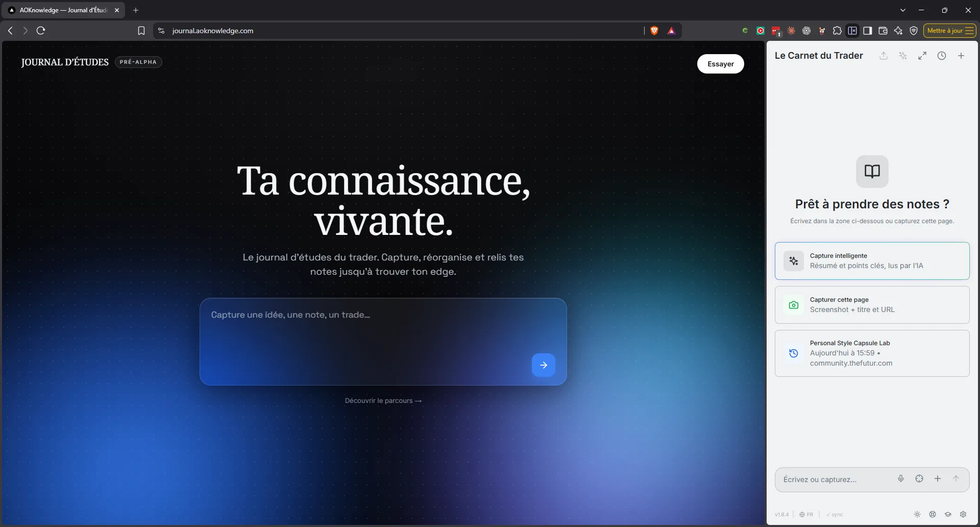Click the Mettre à jour update button

(950, 31)
